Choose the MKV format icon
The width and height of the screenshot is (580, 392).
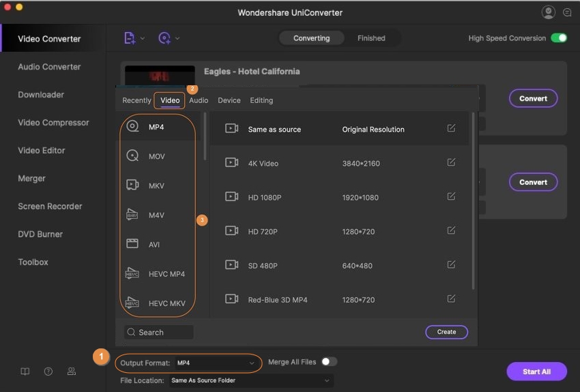(132, 185)
